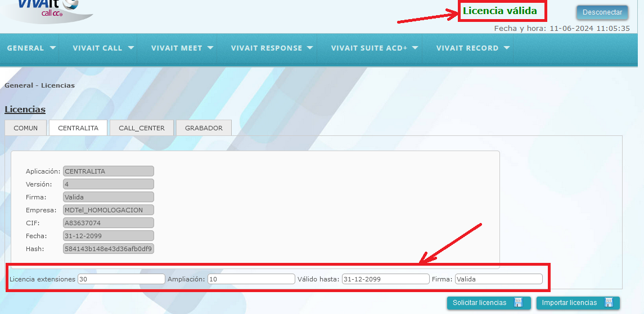Click the Hash field value
Screen dimensions: 644x314
coord(109,249)
